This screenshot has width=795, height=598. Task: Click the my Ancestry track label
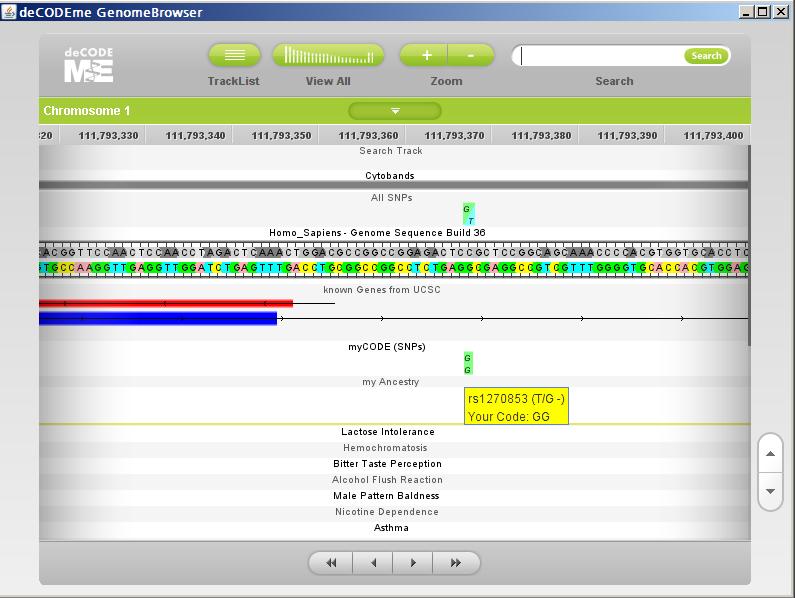391,381
